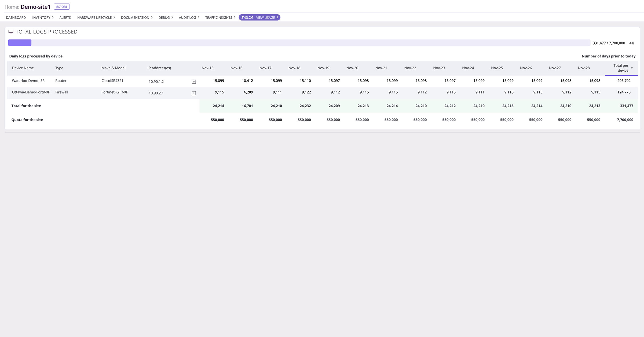Click the Demo-site1 site title
Image resolution: width=644 pixels, height=337 pixels.
tap(35, 7)
